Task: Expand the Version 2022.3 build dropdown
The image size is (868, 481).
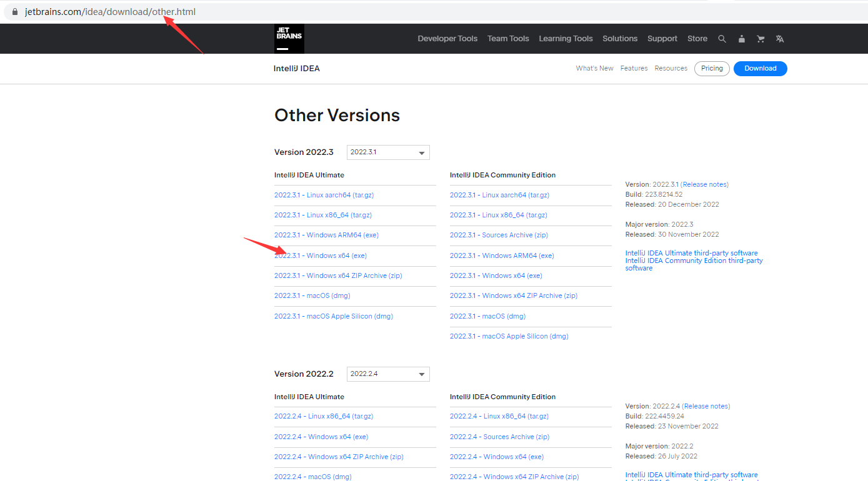Action: point(388,152)
